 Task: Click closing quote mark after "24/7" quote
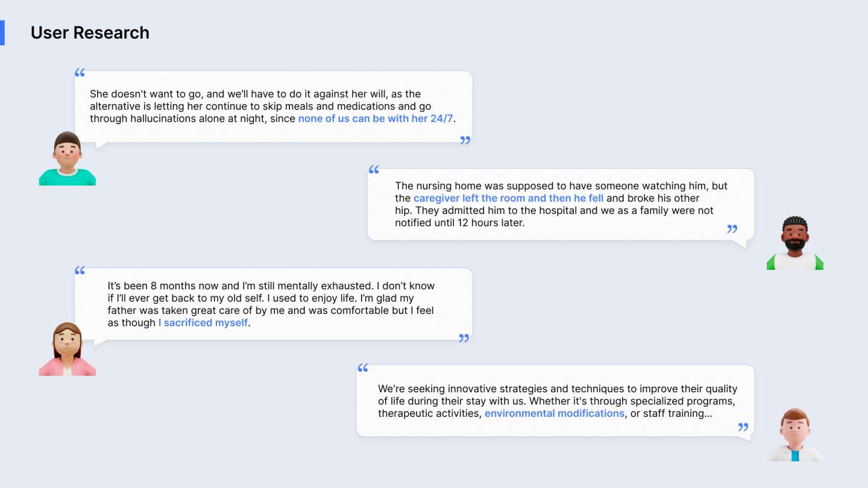point(465,140)
